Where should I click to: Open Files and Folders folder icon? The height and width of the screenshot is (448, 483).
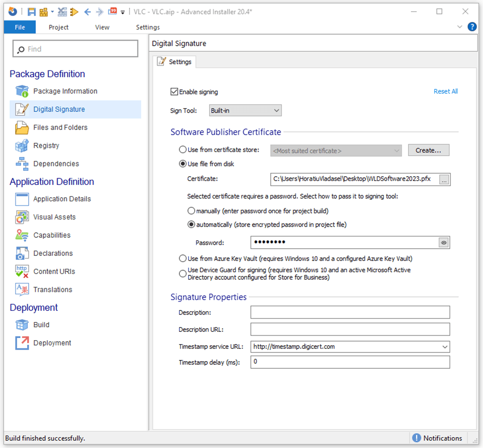[22, 127]
